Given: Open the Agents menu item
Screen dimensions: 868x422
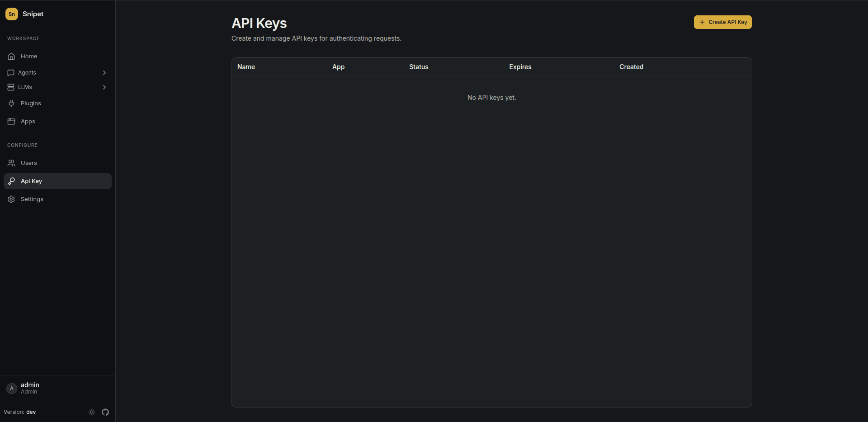Looking at the screenshot, I should pos(57,73).
